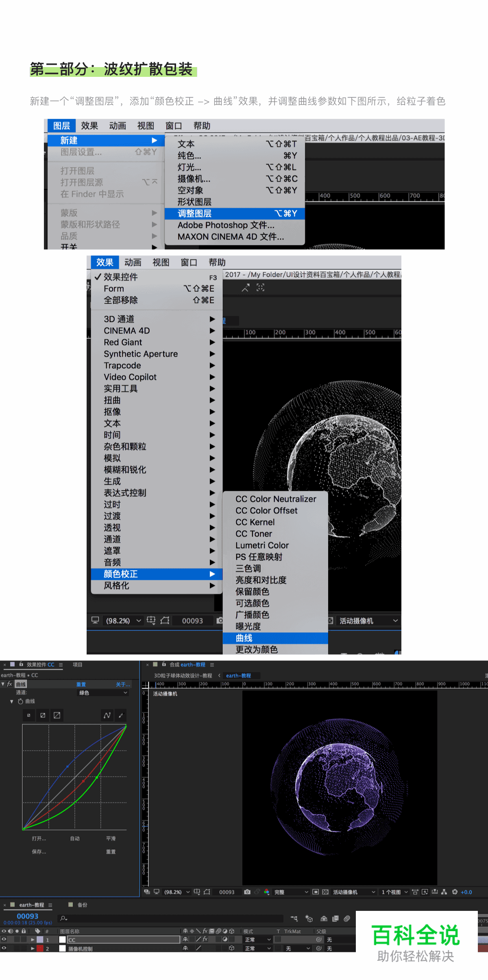The image size is (488, 980).
Task: Open the 图层 menu in top screenshot
Action: [x=61, y=126]
